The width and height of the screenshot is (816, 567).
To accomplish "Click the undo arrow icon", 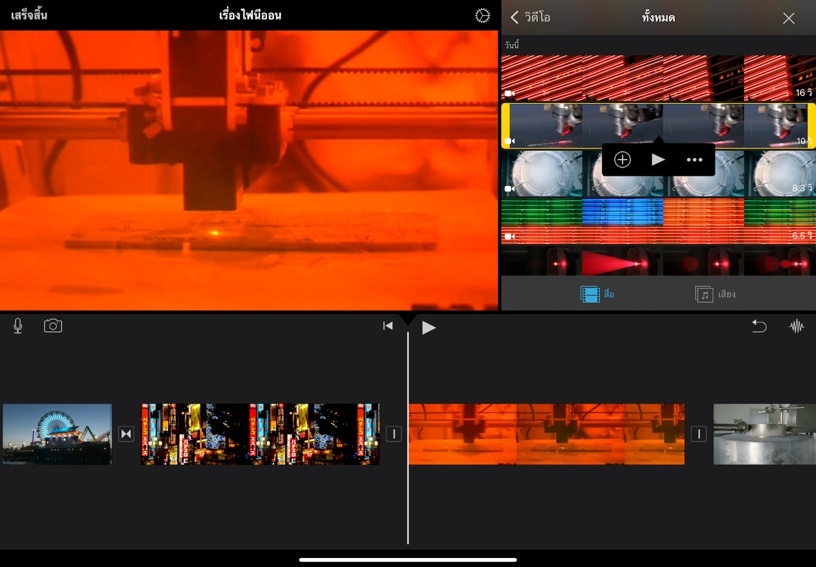I will 759,326.
